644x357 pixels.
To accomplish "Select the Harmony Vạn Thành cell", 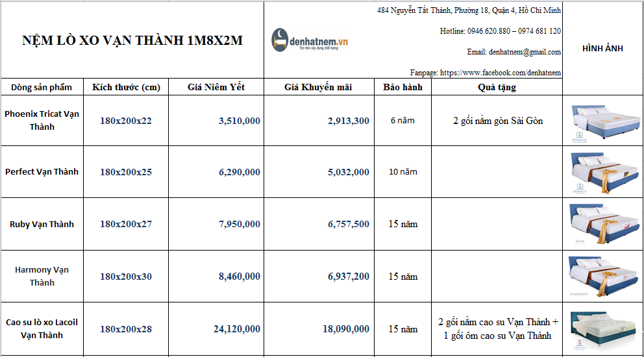I will pyautogui.click(x=42, y=276).
